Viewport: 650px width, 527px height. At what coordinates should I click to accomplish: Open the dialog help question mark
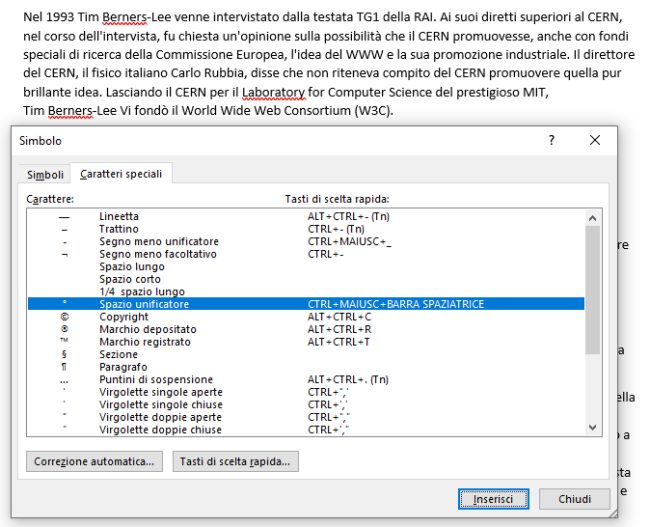(x=551, y=140)
